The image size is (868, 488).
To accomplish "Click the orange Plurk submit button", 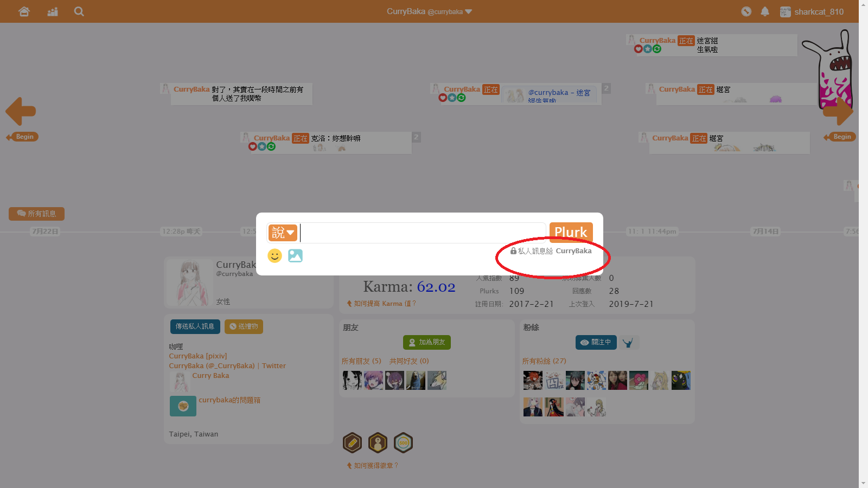I will pyautogui.click(x=571, y=233).
